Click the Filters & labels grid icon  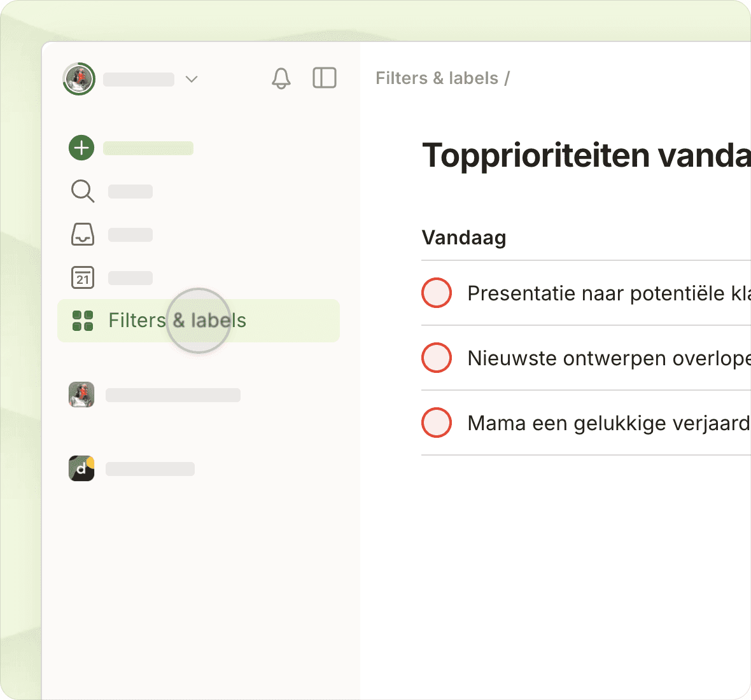83,321
